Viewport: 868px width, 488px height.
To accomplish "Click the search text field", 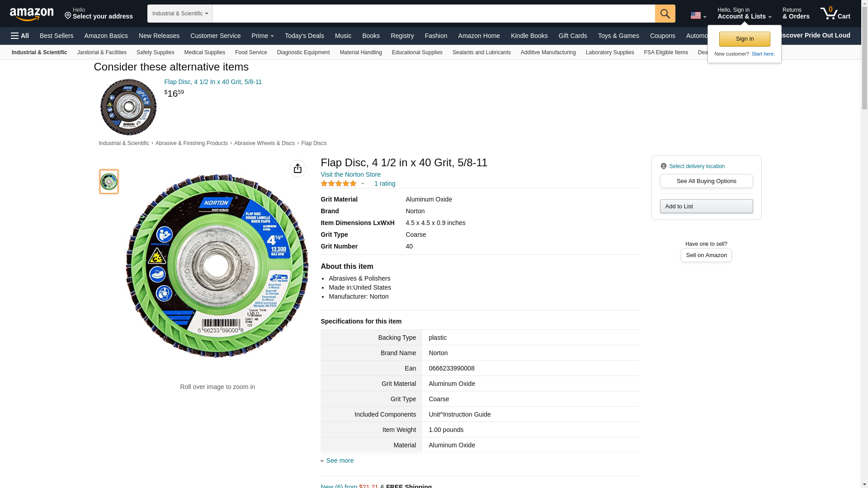I will pyautogui.click(x=433, y=14).
